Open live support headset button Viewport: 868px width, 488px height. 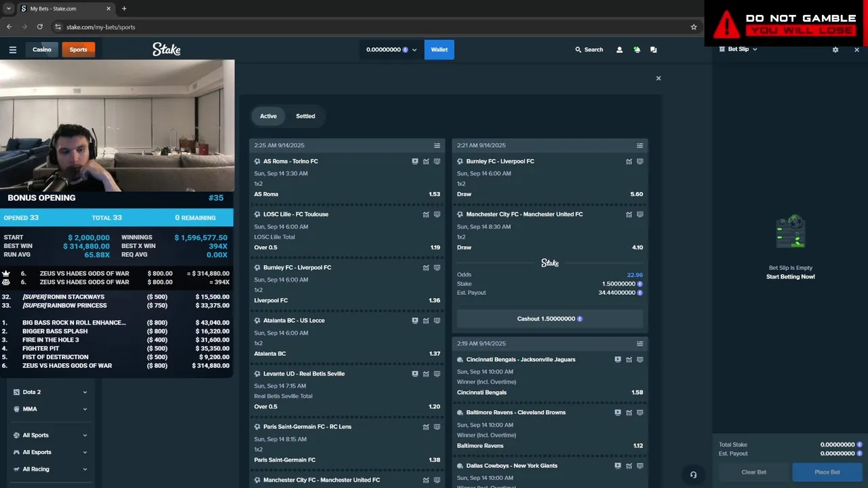click(x=693, y=474)
